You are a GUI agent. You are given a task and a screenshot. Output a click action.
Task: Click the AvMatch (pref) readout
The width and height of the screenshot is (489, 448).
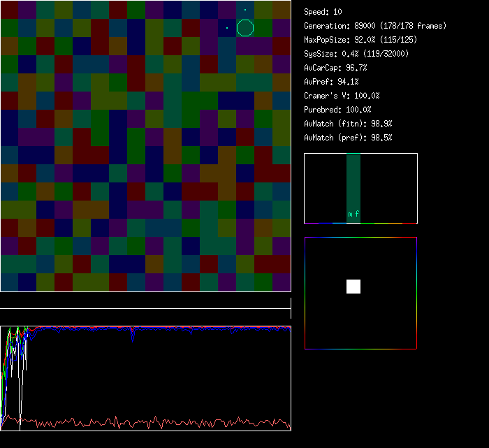pos(349,138)
